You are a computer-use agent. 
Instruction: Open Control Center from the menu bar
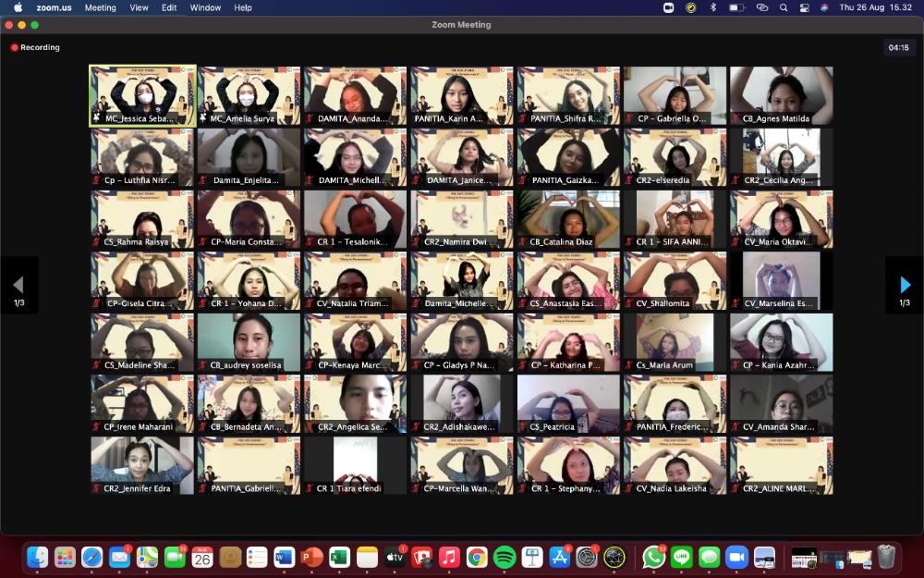pos(804,7)
